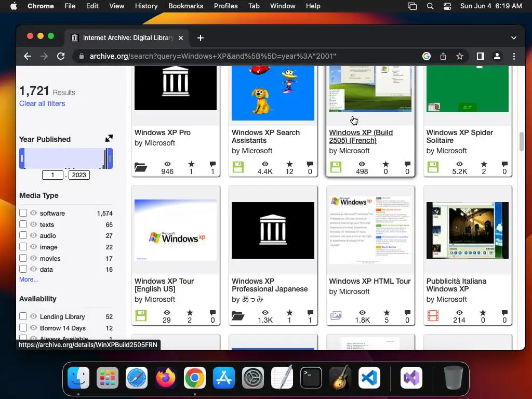Screen dimensions: 532x399
Task: Open Windows XP Tour [English US] title
Action: (x=164, y=285)
